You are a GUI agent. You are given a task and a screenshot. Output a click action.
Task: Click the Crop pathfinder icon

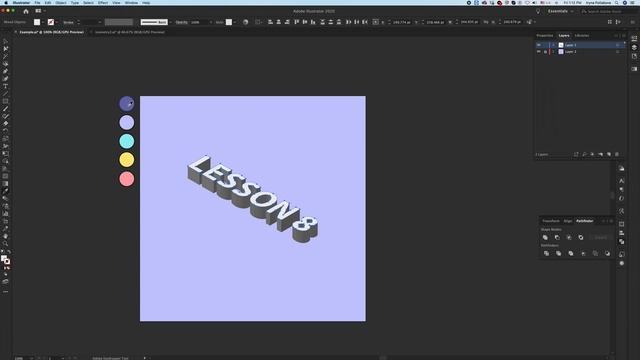click(583, 253)
